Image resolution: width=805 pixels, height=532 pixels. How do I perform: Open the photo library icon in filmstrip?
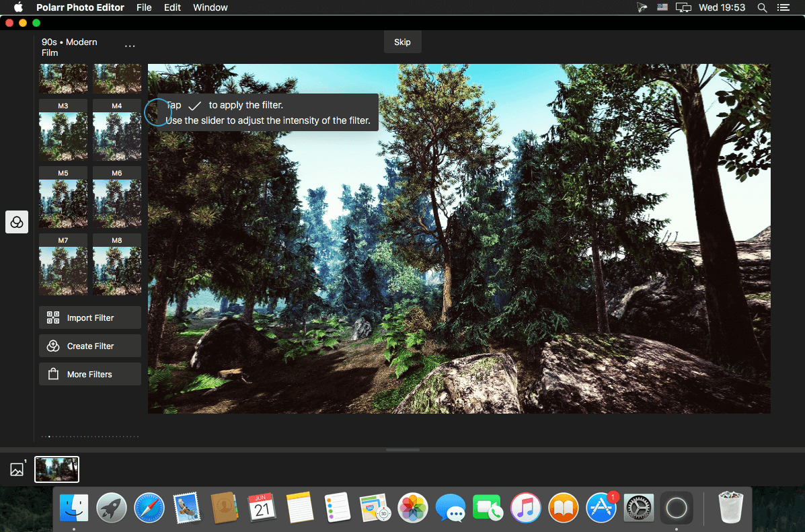click(17, 469)
